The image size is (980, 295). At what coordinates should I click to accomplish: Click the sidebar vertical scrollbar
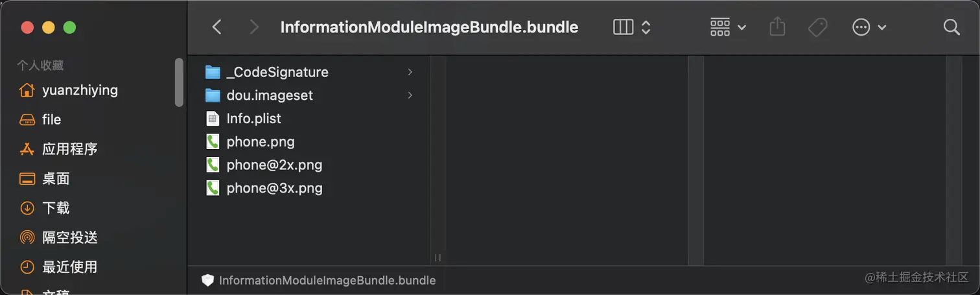point(179,82)
